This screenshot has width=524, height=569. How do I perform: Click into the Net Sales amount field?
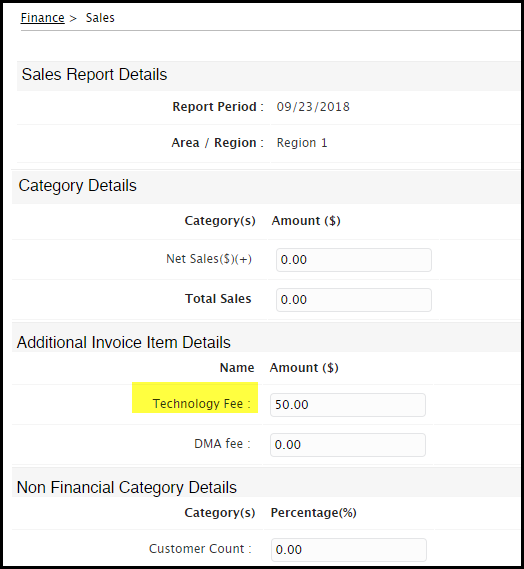354,260
